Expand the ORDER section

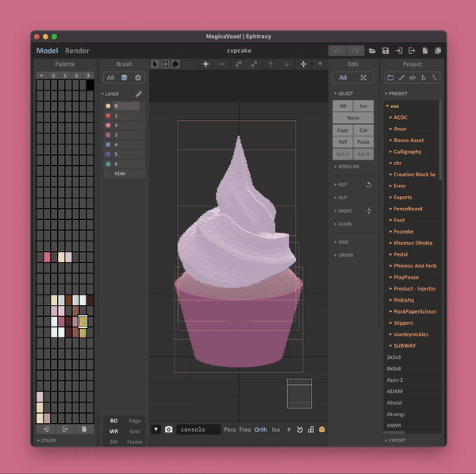pyautogui.click(x=344, y=255)
